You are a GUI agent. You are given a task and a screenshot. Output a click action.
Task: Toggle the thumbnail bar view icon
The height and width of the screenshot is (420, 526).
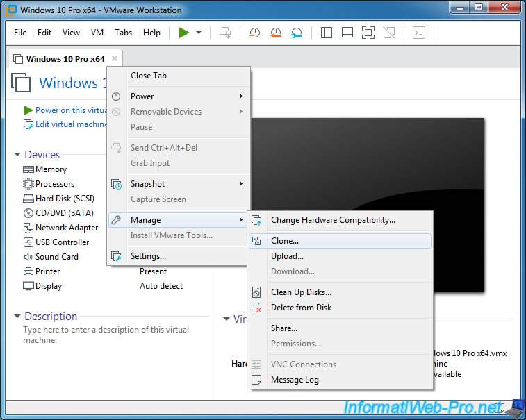(x=347, y=33)
